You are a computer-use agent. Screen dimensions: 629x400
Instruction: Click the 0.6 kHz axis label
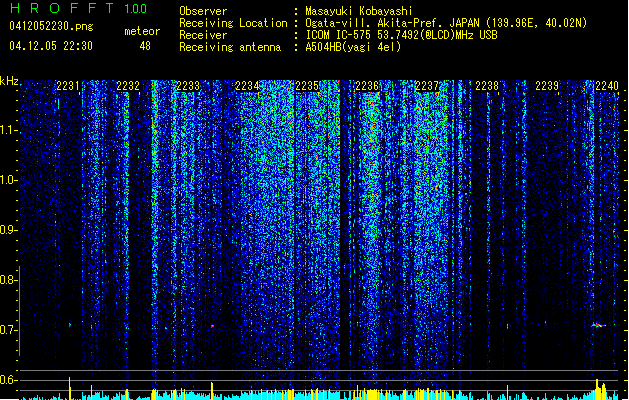click(8, 380)
